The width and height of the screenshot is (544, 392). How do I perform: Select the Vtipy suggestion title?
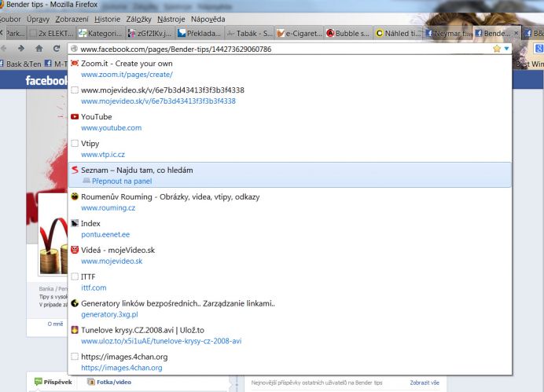pos(90,144)
